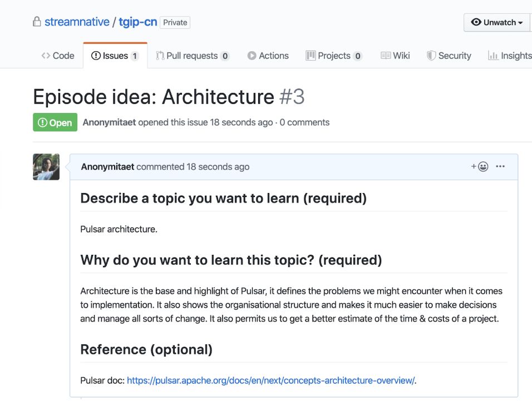Open the Wiki tab
The height and width of the screenshot is (405, 532).
click(395, 56)
